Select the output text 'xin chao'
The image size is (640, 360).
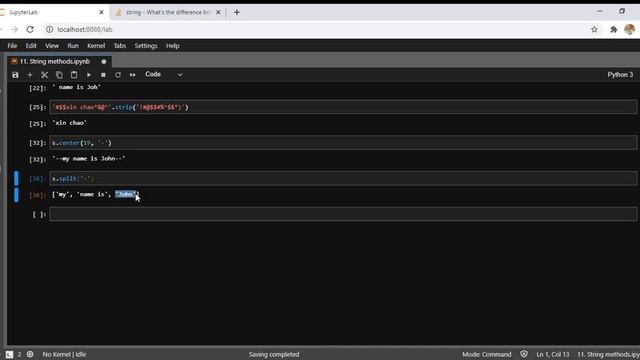coord(69,123)
